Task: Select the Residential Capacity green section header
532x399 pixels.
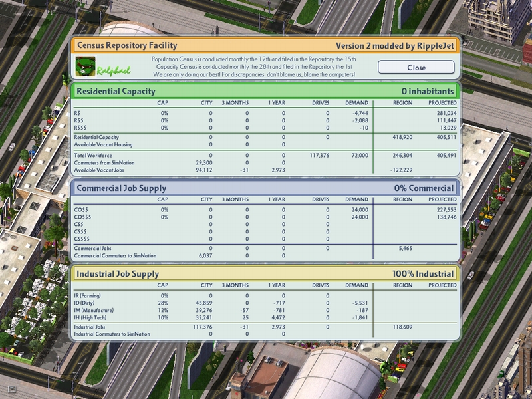Action: point(265,91)
